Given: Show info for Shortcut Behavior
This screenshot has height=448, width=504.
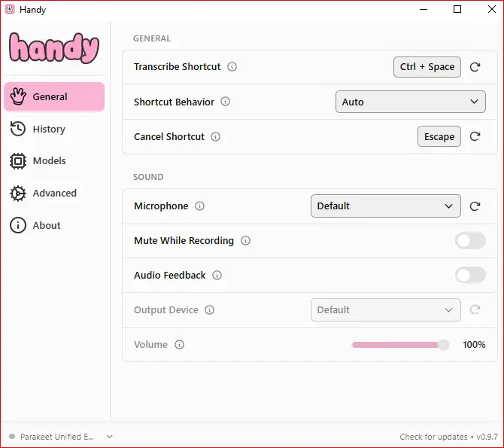Looking at the screenshot, I should [x=225, y=102].
